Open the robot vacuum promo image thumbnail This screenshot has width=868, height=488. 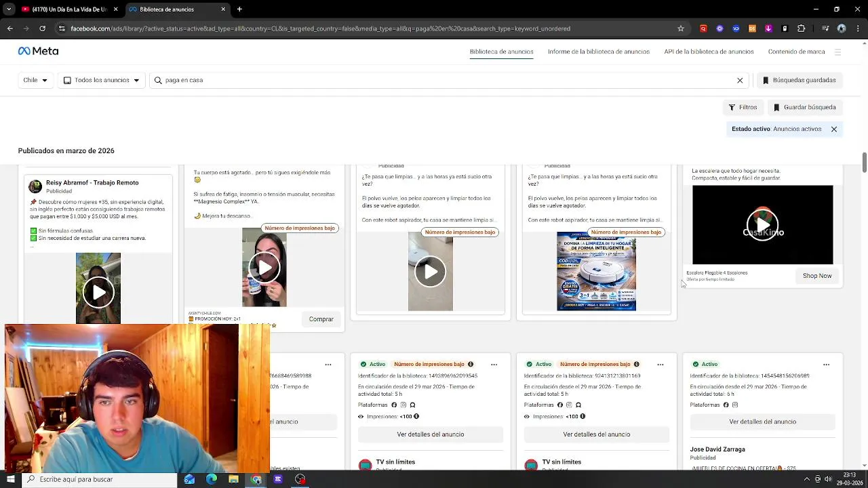pyautogui.click(x=597, y=272)
